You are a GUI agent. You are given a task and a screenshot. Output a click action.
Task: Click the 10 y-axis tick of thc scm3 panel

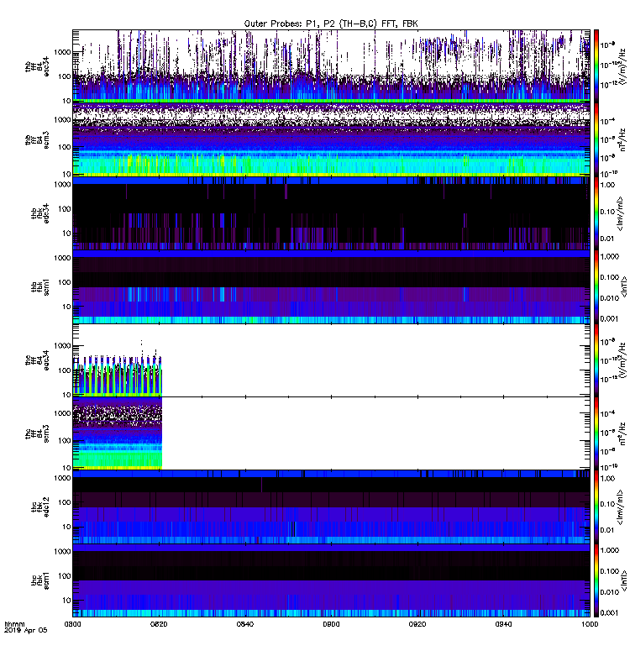(66, 468)
